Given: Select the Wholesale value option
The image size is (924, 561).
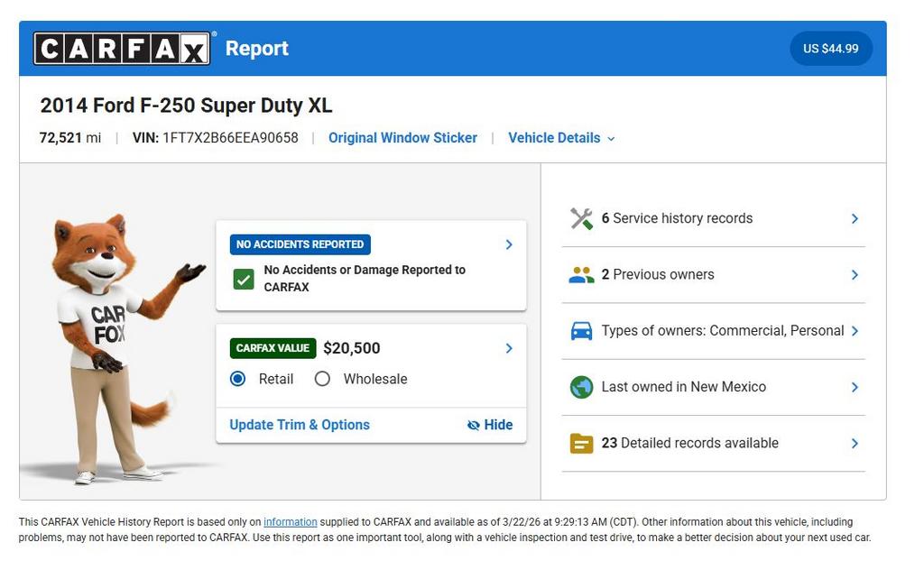Looking at the screenshot, I should coord(322,379).
